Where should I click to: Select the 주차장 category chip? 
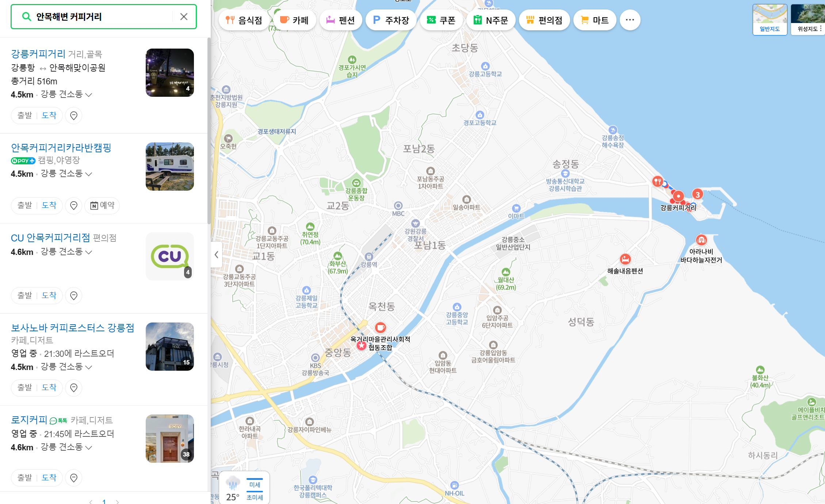point(391,20)
